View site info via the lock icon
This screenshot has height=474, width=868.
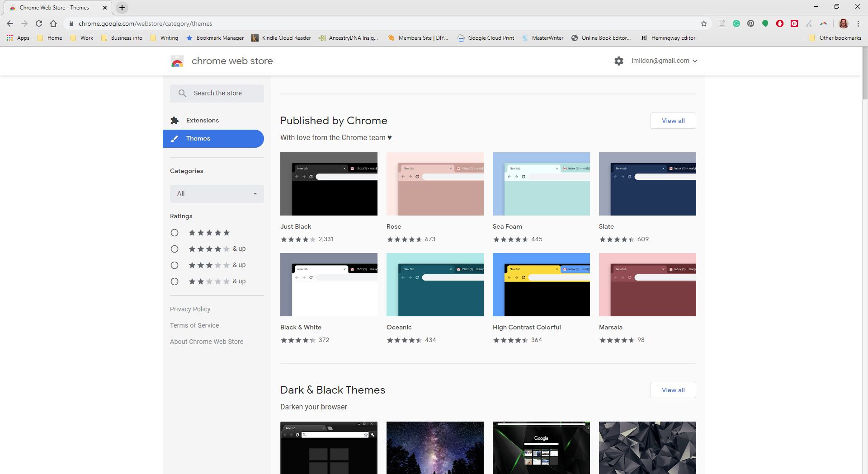(71, 23)
